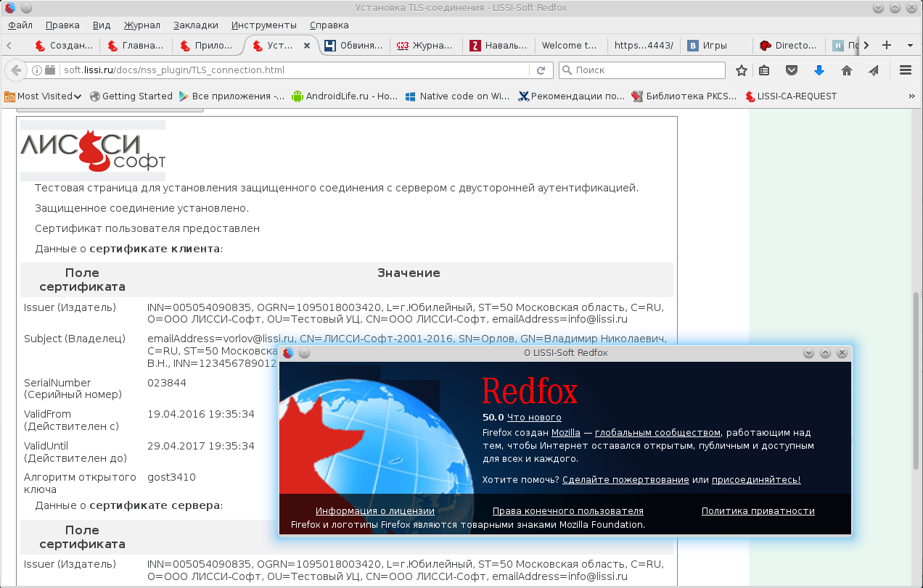Switch to the 'Прило...' tab

[x=208, y=45]
